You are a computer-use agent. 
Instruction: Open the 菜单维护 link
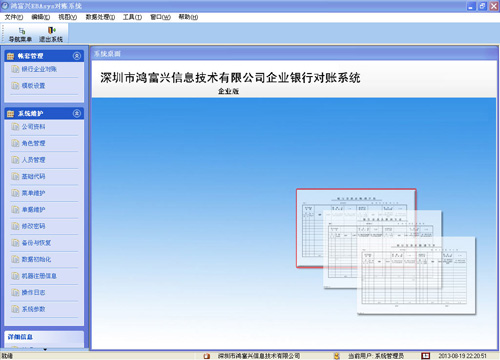pos(33,193)
